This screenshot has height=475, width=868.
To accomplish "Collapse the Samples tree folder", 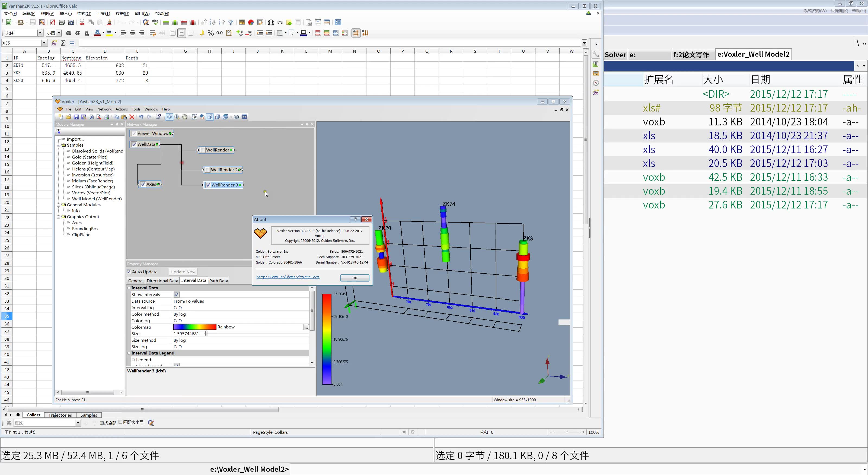I will click(x=59, y=145).
